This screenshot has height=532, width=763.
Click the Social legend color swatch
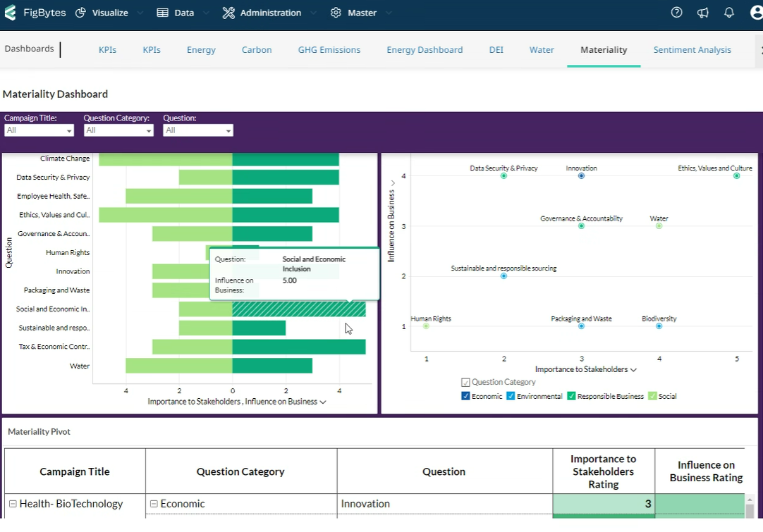click(x=652, y=396)
